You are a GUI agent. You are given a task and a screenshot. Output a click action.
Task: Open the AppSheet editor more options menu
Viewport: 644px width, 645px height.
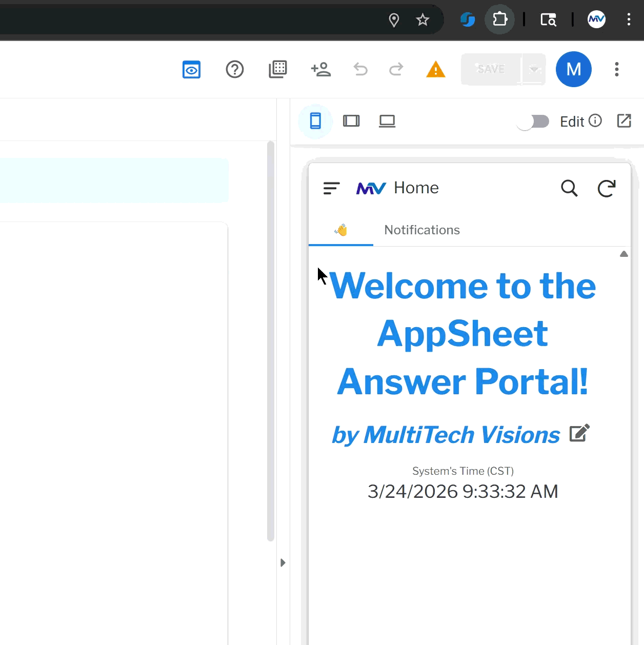pos(617,69)
